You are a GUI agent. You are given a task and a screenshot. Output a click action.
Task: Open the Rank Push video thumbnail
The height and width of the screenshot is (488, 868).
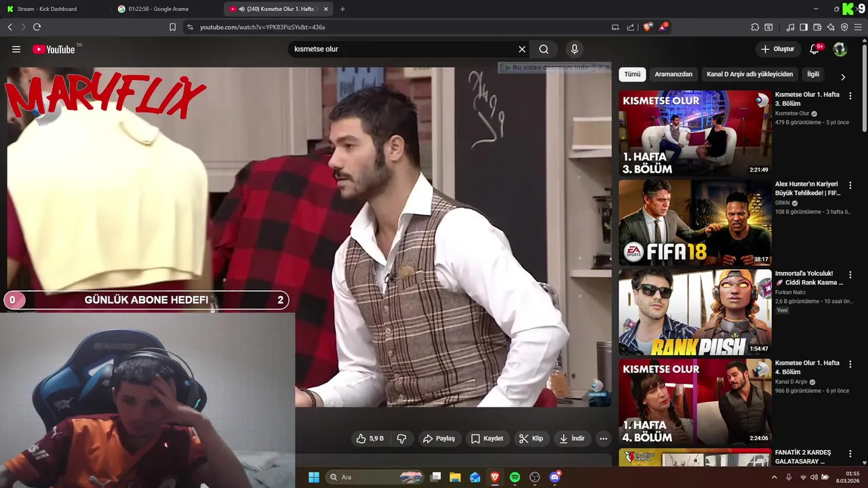[694, 312]
